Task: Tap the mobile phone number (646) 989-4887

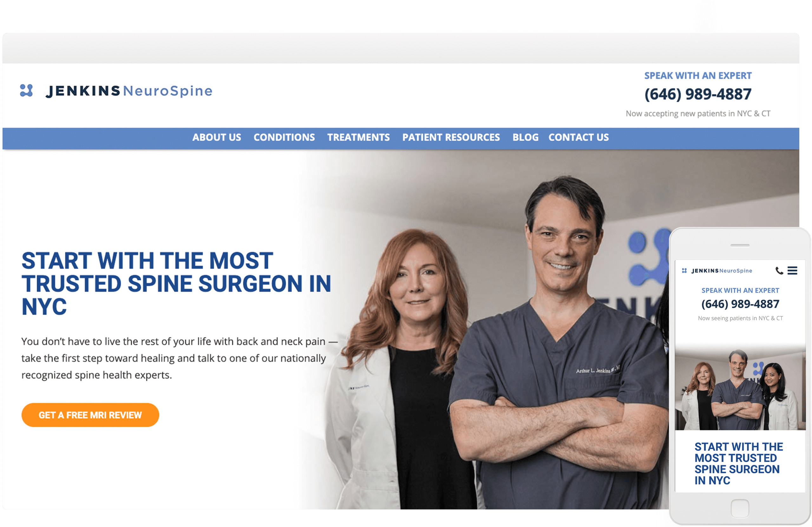Action: tap(740, 303)
